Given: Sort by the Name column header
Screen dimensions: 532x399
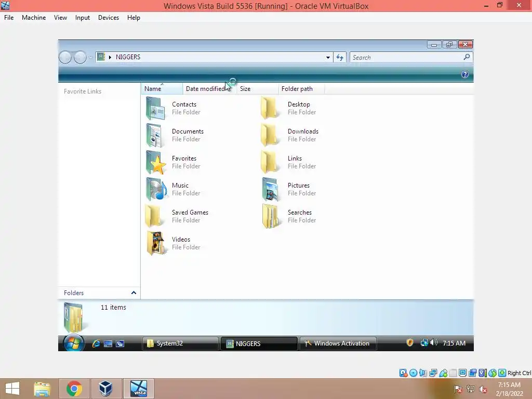Looking at the screenshot, I should [x=162, y=88].
